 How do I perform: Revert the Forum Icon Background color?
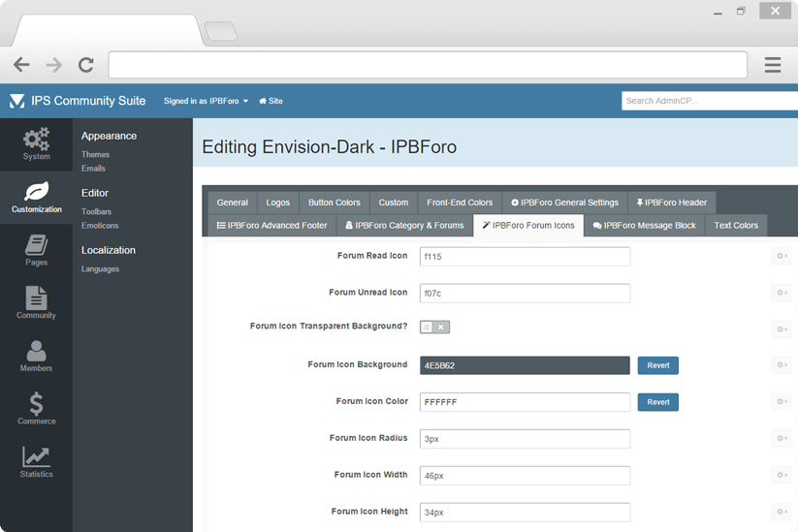(658, 365)
